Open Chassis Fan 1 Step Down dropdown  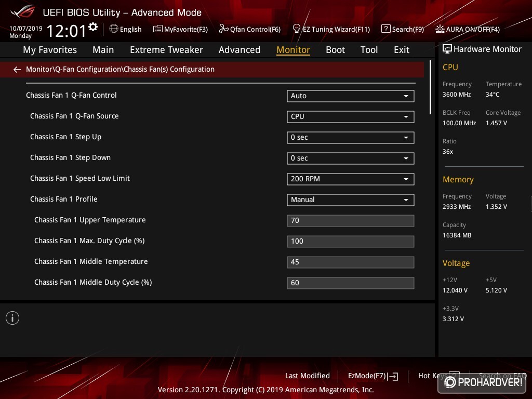coord(351,158)
